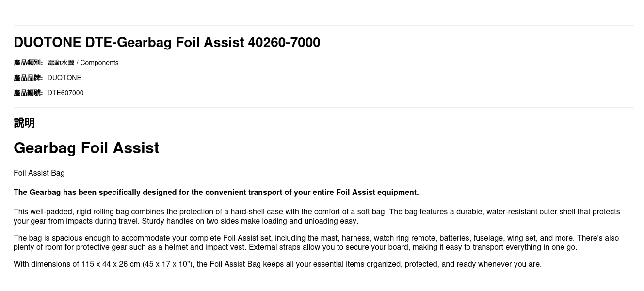Click the 40260-7000 model number in the title

(x=284, y=43)
